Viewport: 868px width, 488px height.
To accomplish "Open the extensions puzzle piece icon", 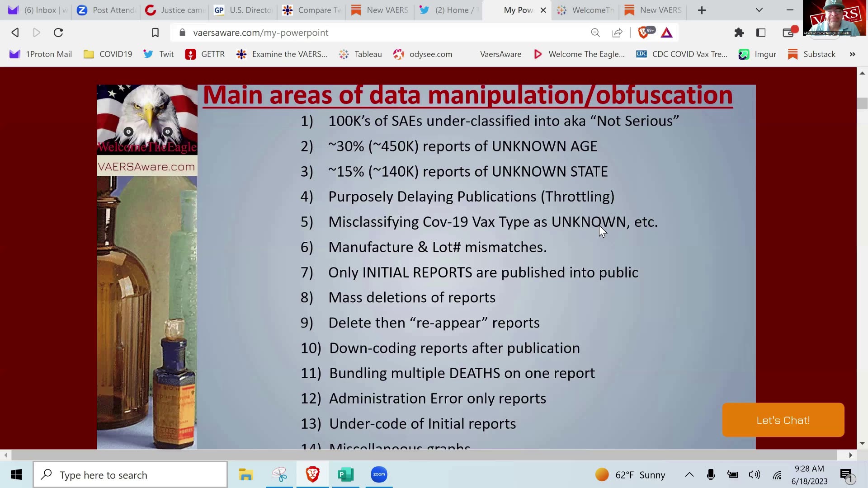I will coord(739,33).
